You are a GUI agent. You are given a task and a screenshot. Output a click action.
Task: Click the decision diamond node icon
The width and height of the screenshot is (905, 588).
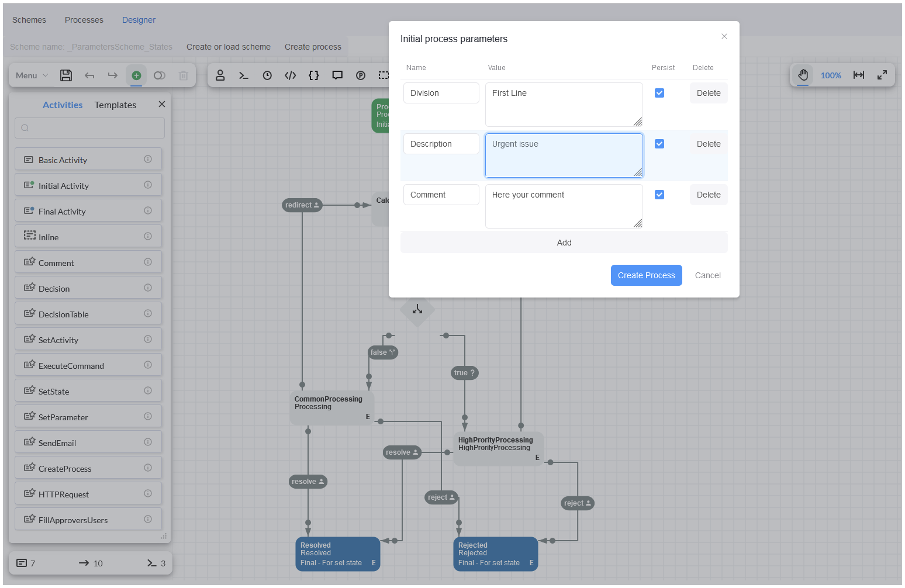(x=417, y=309)
